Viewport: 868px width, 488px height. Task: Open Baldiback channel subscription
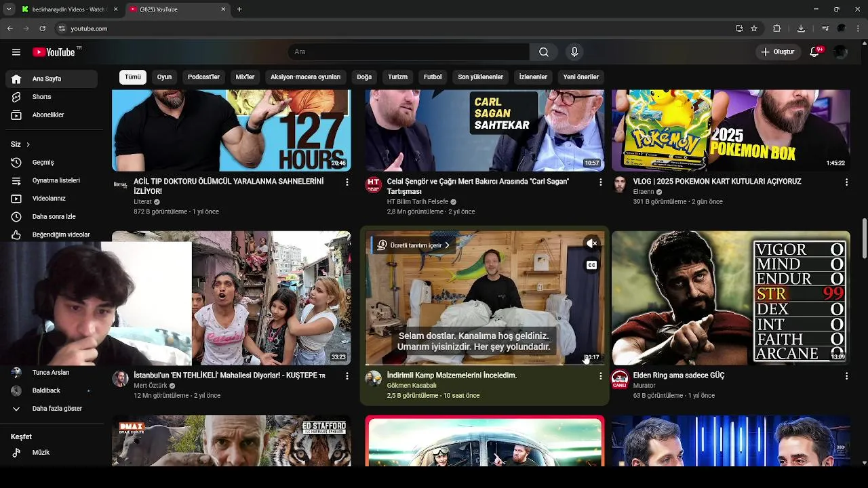52,391
